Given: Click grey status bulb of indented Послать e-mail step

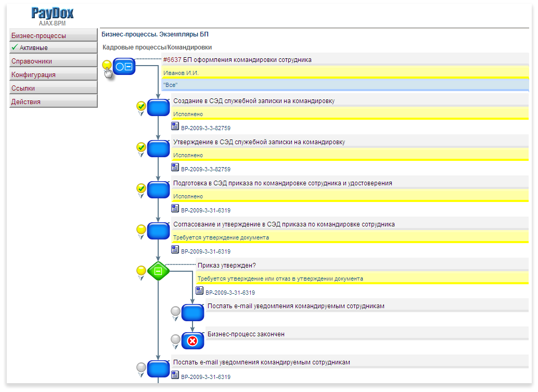Looking at the screenshot, I should pyautogui.click(x=175, y=311).
